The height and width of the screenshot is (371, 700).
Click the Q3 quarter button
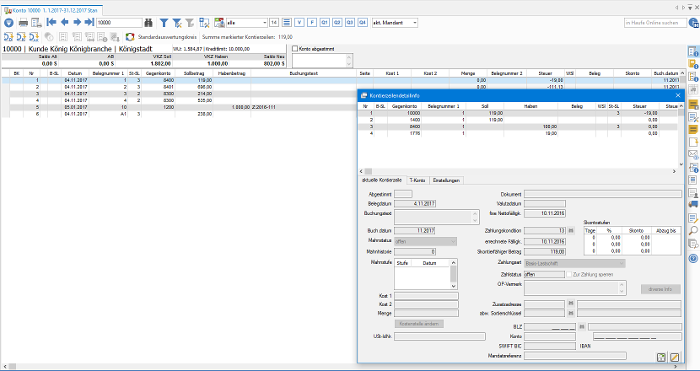350,22
